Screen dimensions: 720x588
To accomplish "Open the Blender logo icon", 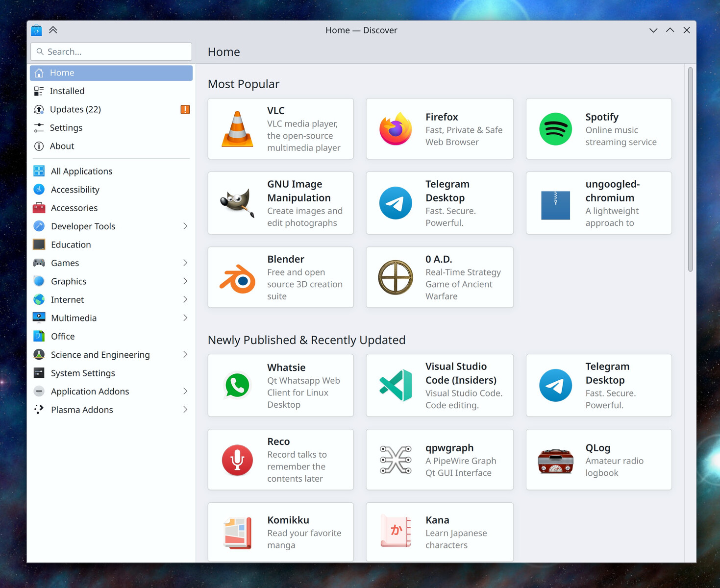I will coord(237,278).
